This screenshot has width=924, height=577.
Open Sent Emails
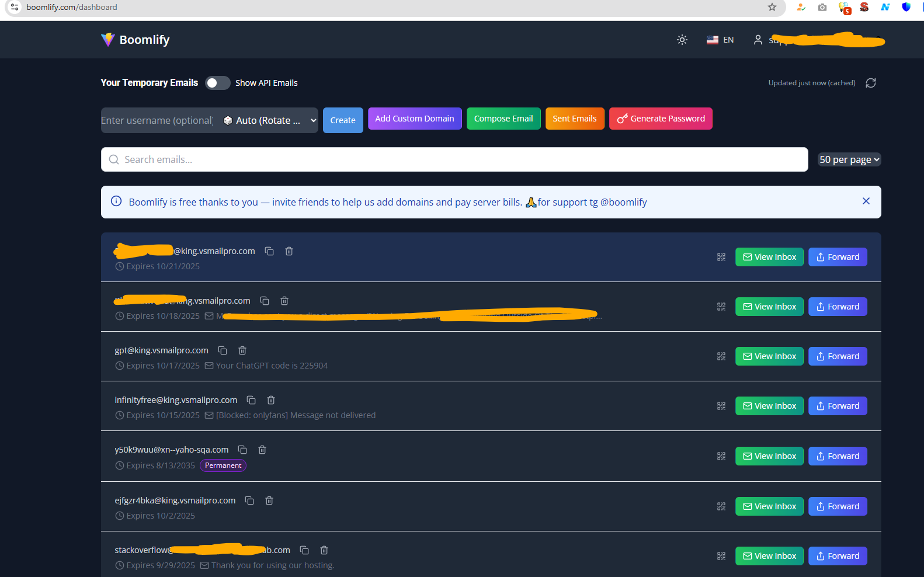pyautogui.click(x=575, y=119)
